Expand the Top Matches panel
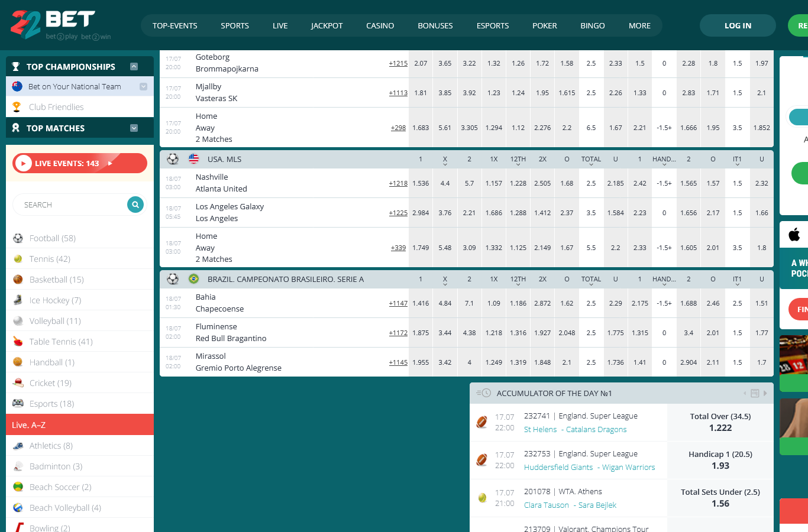 (134, 128)
